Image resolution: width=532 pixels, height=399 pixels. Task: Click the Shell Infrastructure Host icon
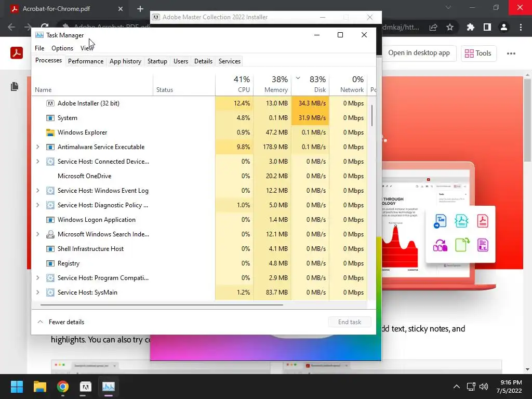point(50,249)
